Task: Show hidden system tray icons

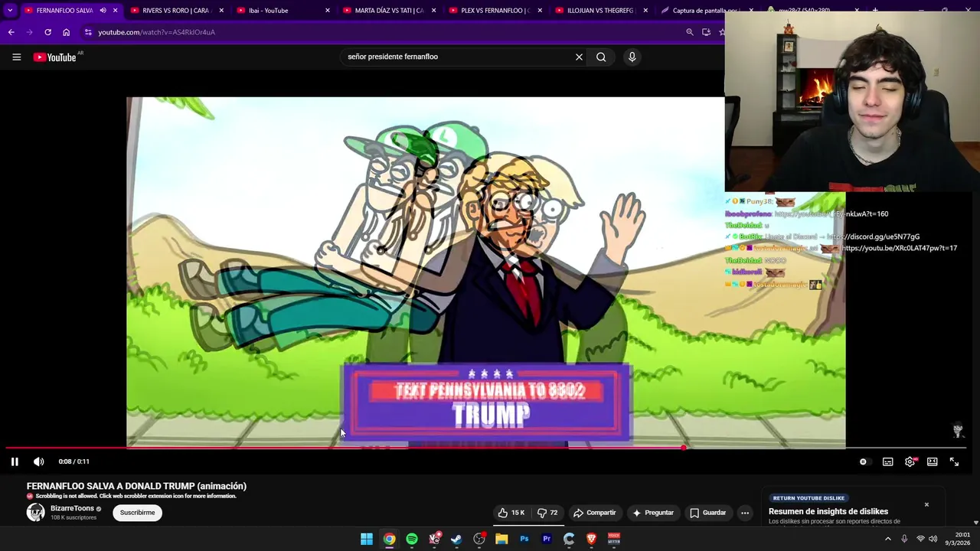Action: click(x=888, y=539)
